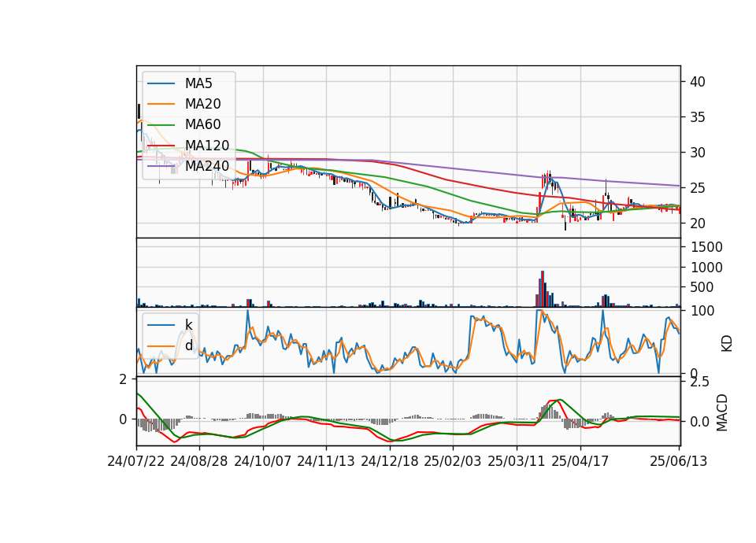The width and height of the screenshot is (756, 543).
Task: Click the volume axis value 1000
Action: tap(707, 268)
